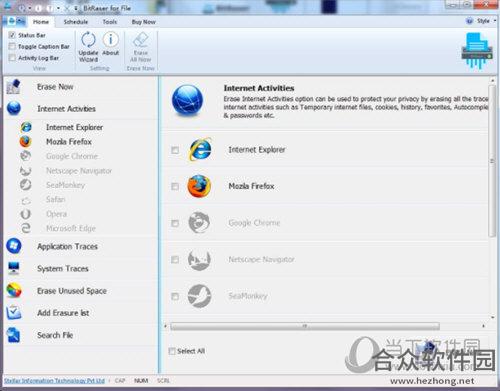This screenshot has height=391, width=500.
Task: Switch to the Schedule ribbon tab
Action: (76, 22)
